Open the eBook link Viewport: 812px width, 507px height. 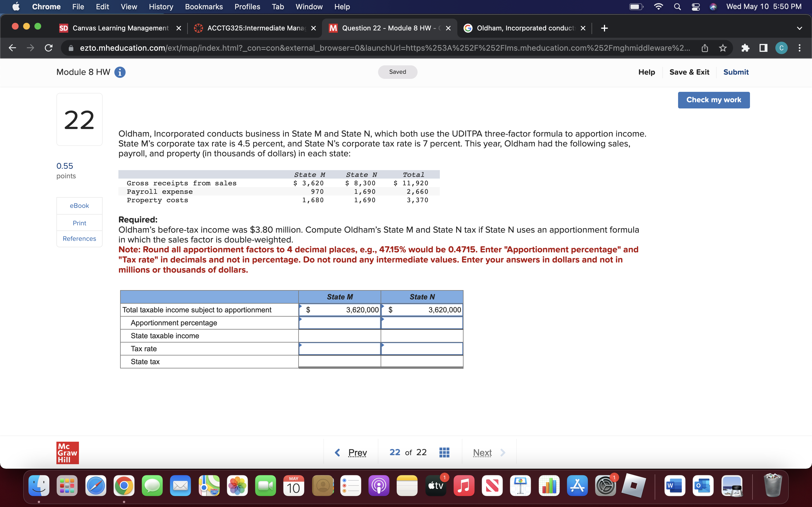pos(79,206)
